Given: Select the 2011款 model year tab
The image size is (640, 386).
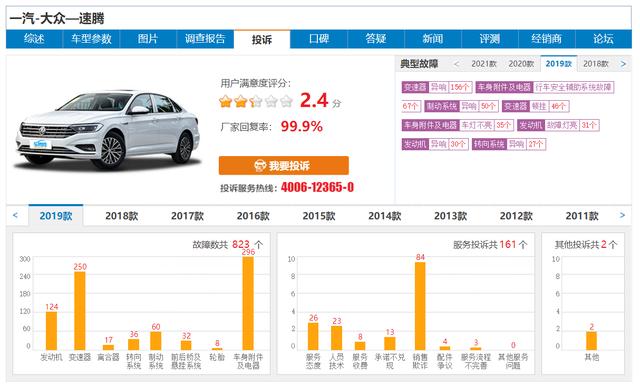Looking at the screenshot, I should point(582,216).
